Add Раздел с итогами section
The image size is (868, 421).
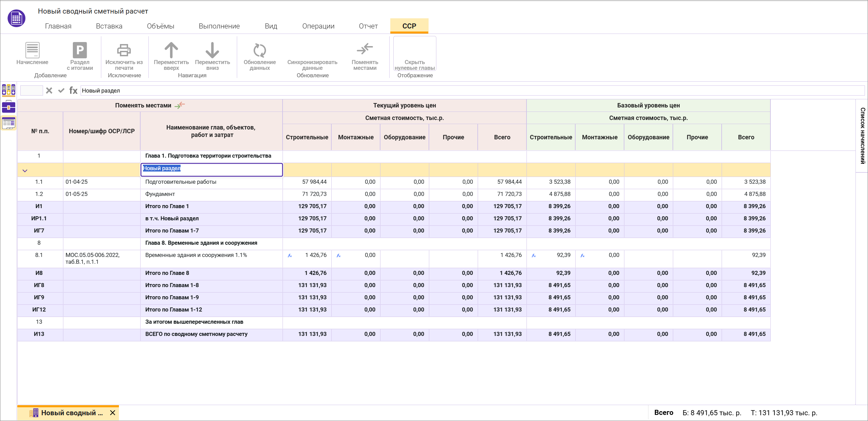click(x=80, y=51)
